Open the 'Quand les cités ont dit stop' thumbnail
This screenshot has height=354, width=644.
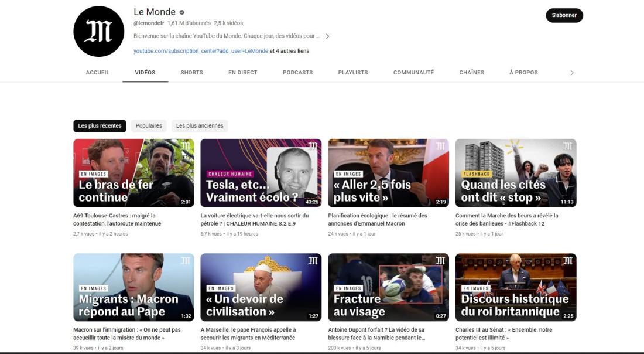[516, 173]
